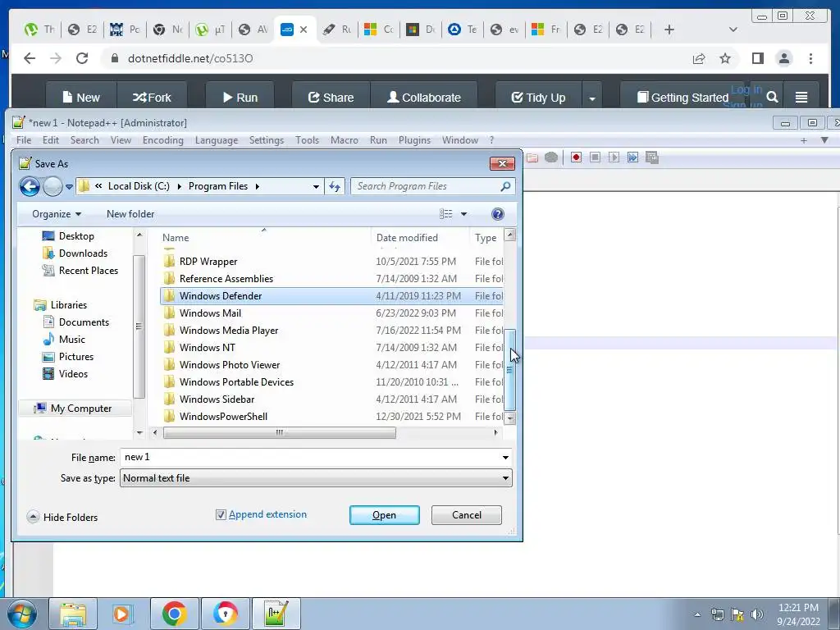Image resolution: width=840 pixels, height=630 pixels.
Task: Click Save recorded macro icon
Action: 652,157
